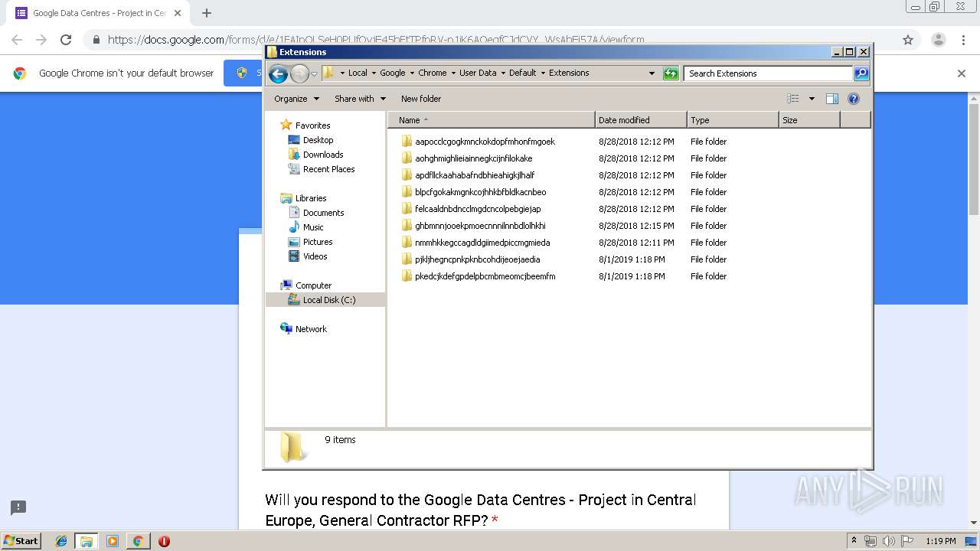Viewport: 980px width, 551px height.
Task: Click the change view icon
Action: pos(793,99)
